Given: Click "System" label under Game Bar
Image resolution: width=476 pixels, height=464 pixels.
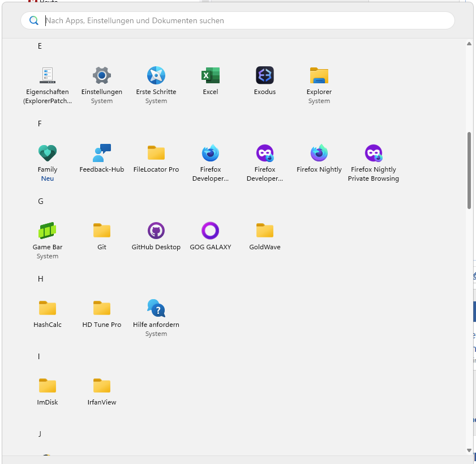Looking at the screenshot, I should [48, 256].
